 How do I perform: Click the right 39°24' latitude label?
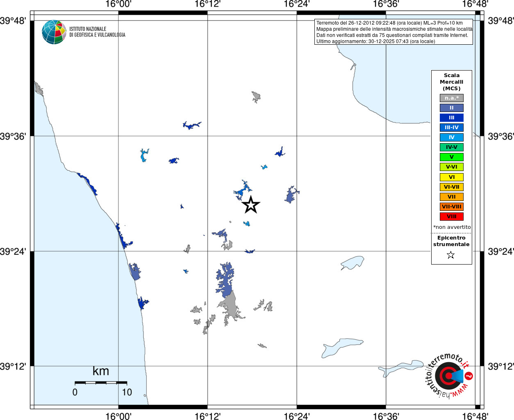pyautogui.click(x=500, y=251)
